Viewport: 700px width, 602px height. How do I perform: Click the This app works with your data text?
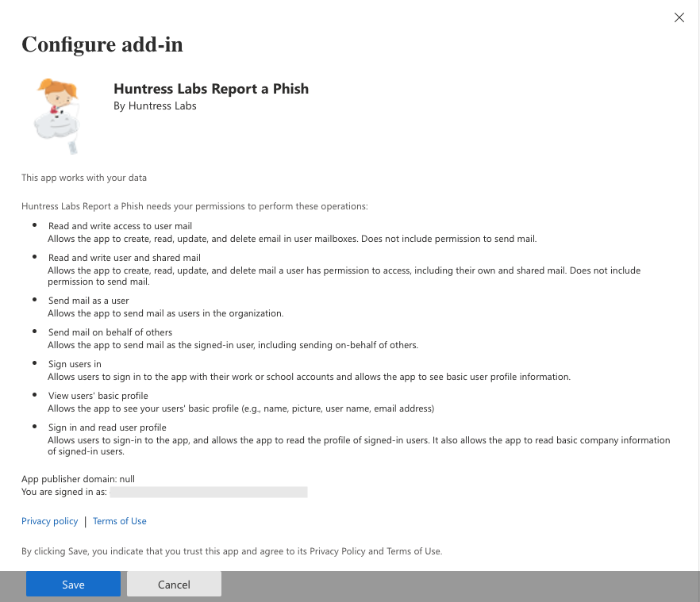[x=84, y=178]
